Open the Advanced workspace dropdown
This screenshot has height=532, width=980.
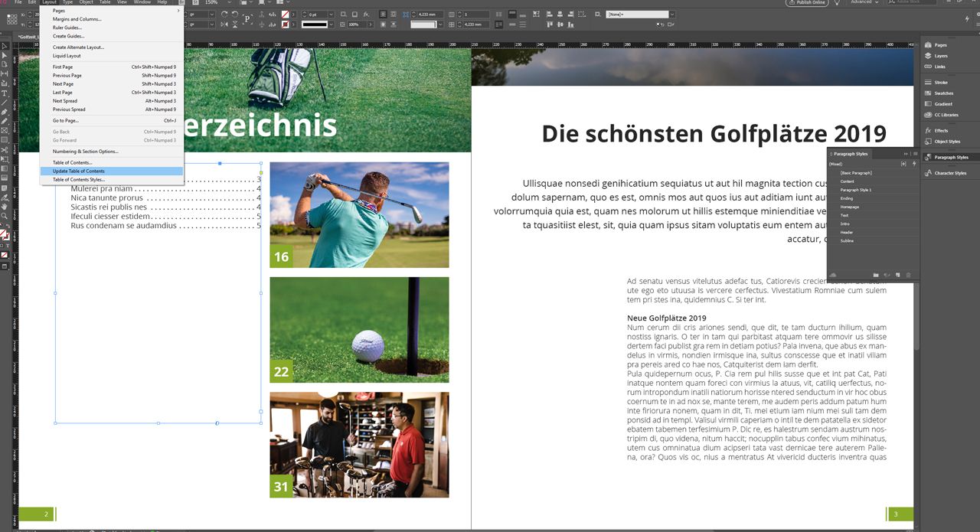(x=867, y=2)
